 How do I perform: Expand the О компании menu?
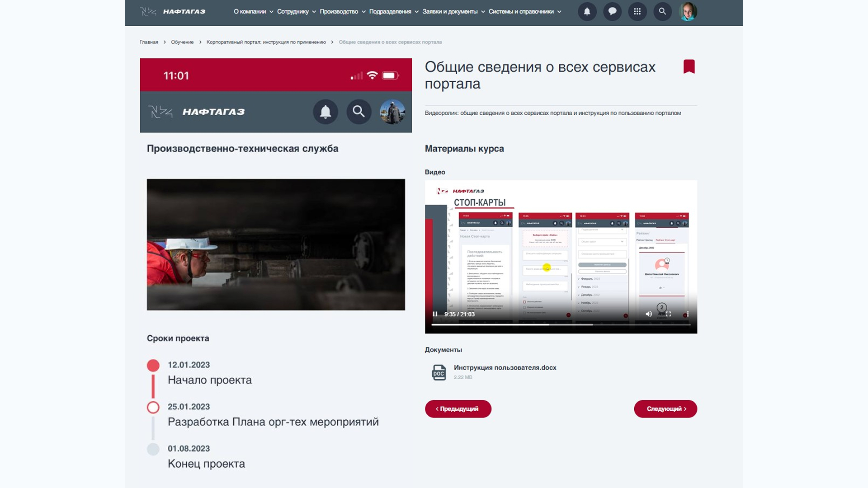[x=253, y=12]
